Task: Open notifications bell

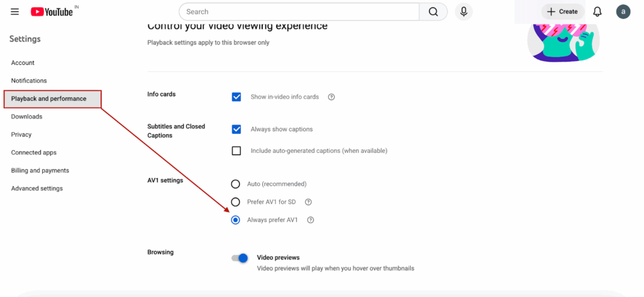Action: 597,12
